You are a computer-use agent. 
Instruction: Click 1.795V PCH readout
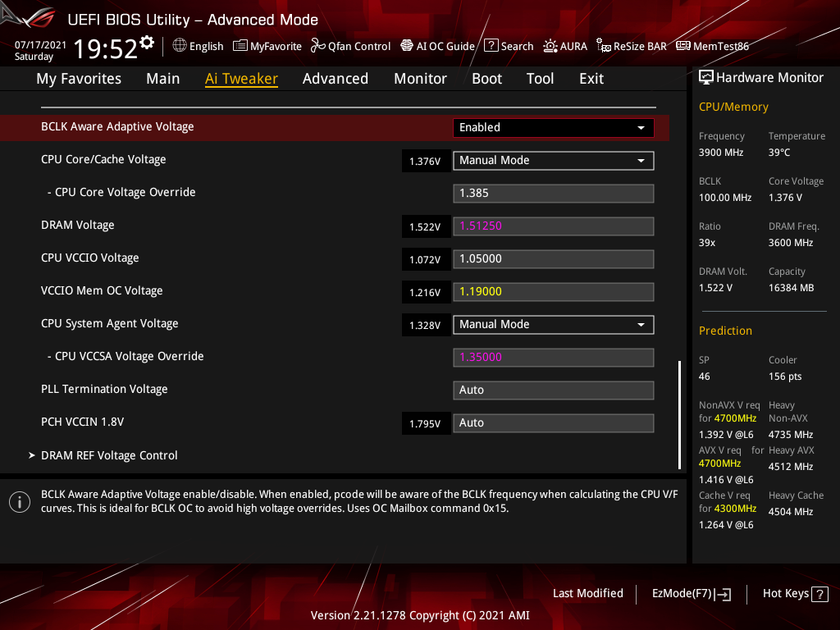coord(426,424)
